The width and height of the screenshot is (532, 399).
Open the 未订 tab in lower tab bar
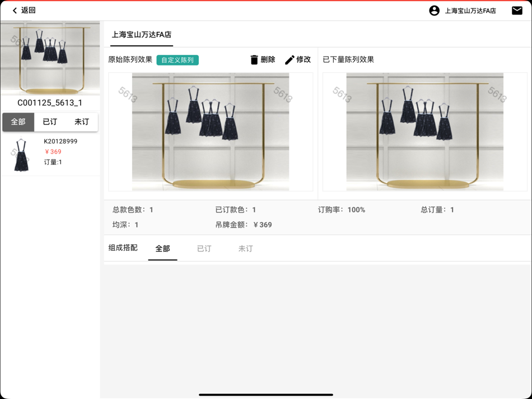(x=245, y=248)
